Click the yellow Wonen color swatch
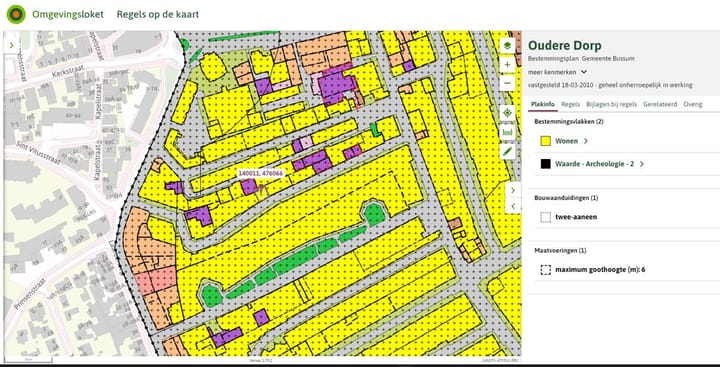 [x=546, y=141]
